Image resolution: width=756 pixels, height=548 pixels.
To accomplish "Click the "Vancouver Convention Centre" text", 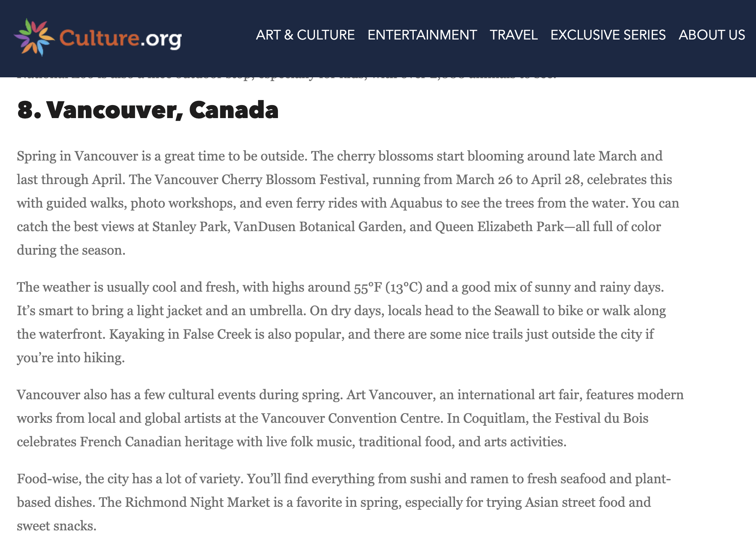I will pyautogui.click(x=352, y=419).
